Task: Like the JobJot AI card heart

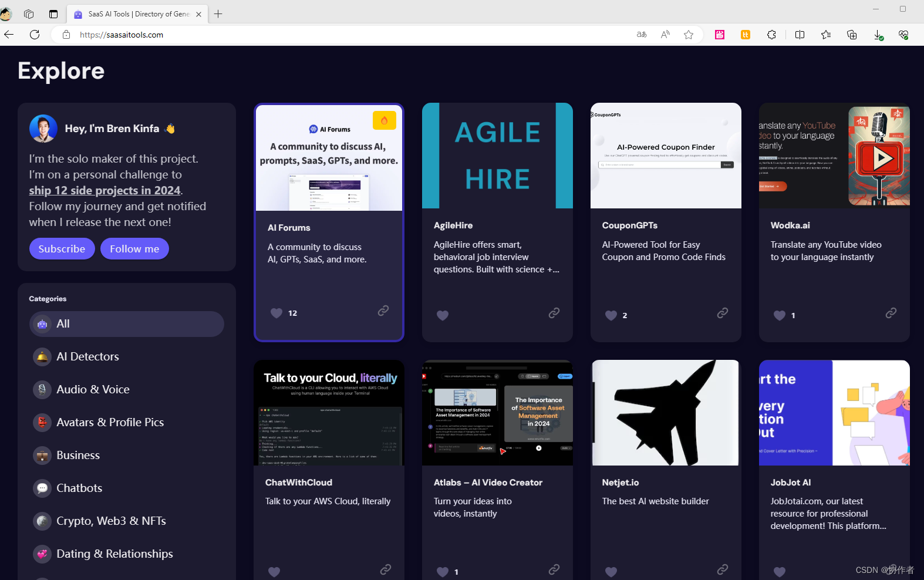Action: 780,572
